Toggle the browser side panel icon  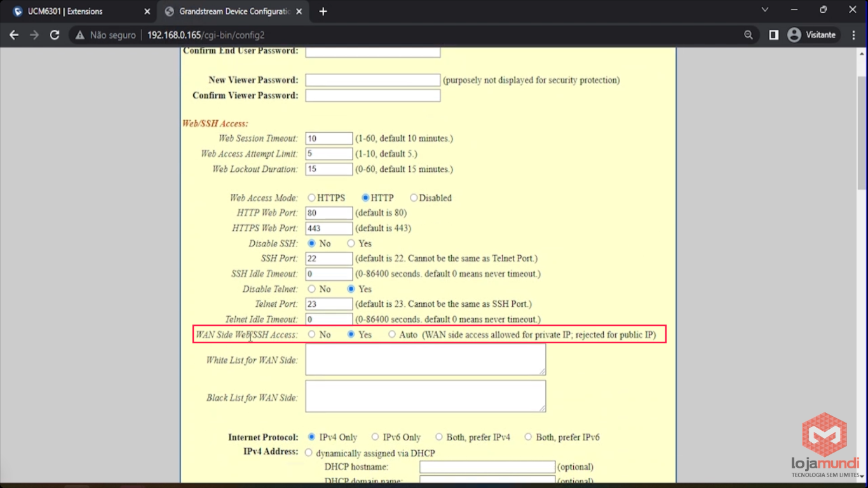click(773, 35)
